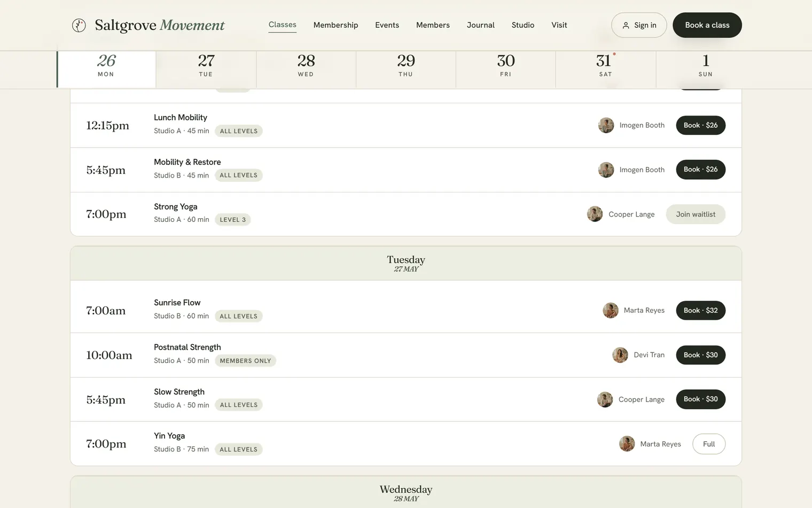Open Marta Reyes's avatar on Yin Yoga
The width and height of the screenshot is (812, 508).
coord(627,444)
